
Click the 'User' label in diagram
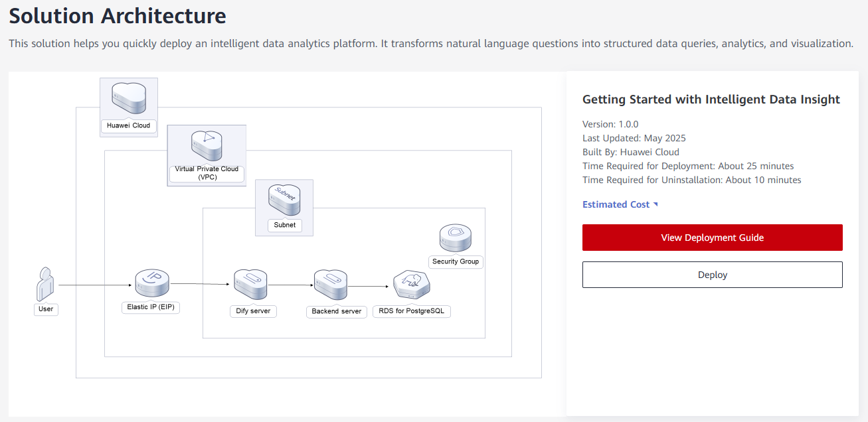click(46, 309)
